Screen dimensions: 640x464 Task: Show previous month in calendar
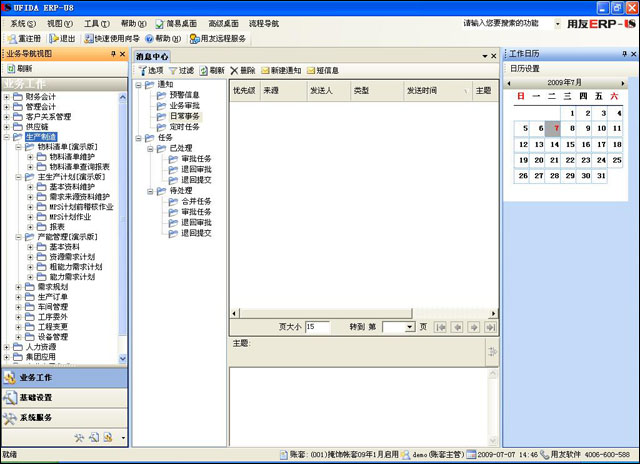pos(509,83)
